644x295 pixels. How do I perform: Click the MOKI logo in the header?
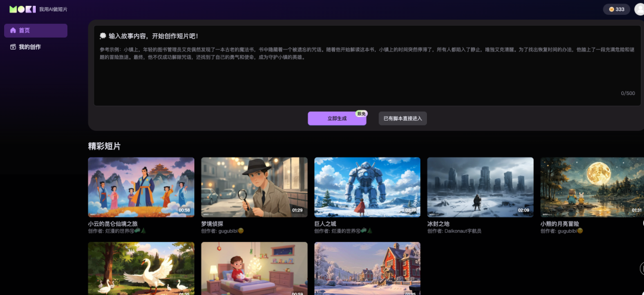(x=22, y=9)
